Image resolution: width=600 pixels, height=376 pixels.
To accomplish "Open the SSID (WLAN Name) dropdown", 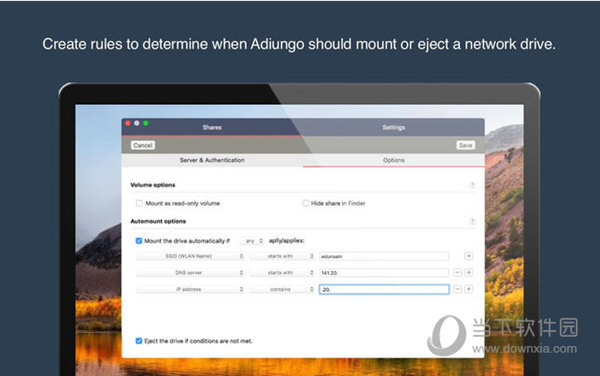I will pos(190,256).
